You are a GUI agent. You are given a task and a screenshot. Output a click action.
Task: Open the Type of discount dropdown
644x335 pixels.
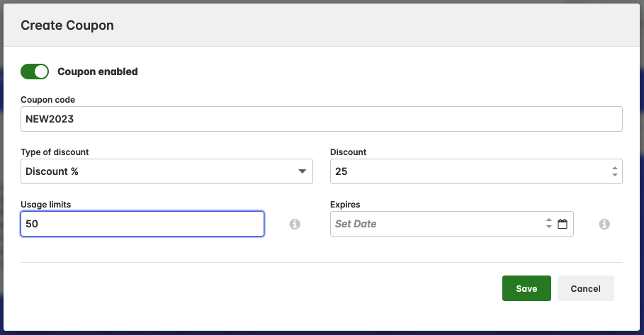pos(166,171)
